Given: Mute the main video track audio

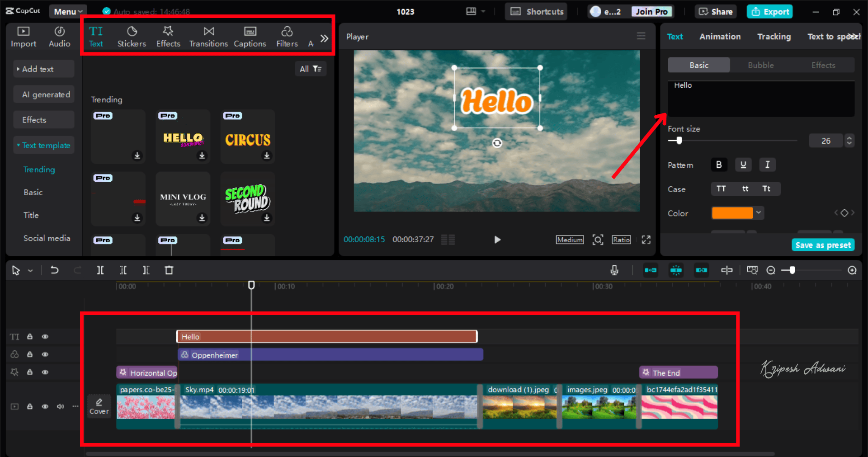Looking at the screenshot, I should (60, 406).
